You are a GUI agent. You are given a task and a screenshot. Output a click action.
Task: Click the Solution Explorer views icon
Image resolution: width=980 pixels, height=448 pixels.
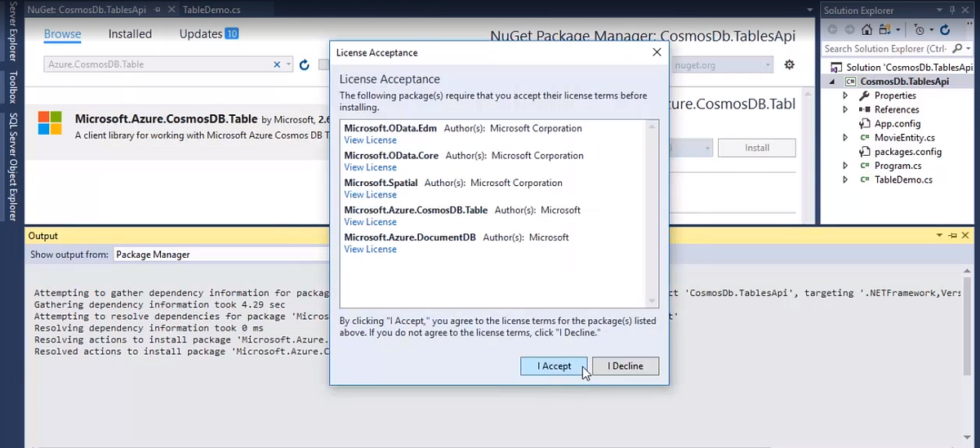coord(884,29)
